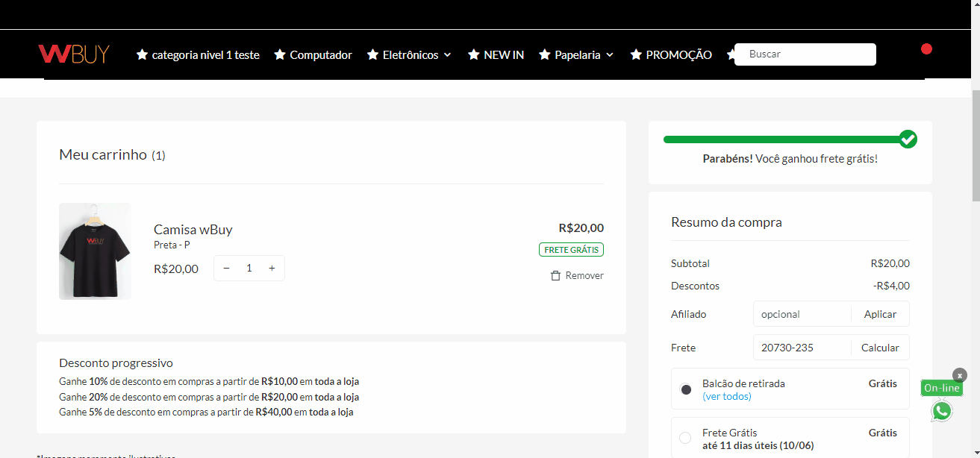
Task: Click Aplicar to apply affiliate code
Action: pyautogui.click(x=880, y=314)
